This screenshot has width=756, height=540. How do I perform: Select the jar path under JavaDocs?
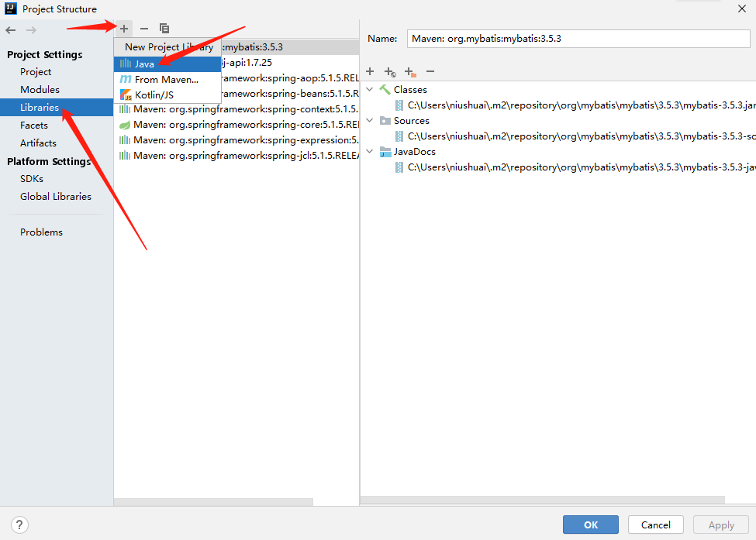pyautogui.click(x=582, y=167)
